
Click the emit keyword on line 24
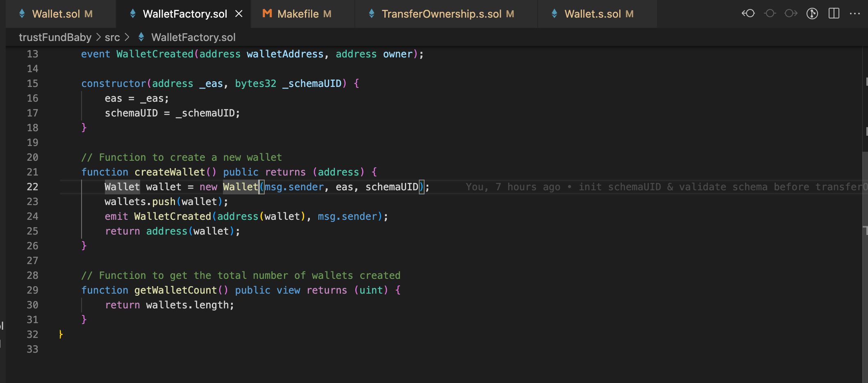point(116,217)
